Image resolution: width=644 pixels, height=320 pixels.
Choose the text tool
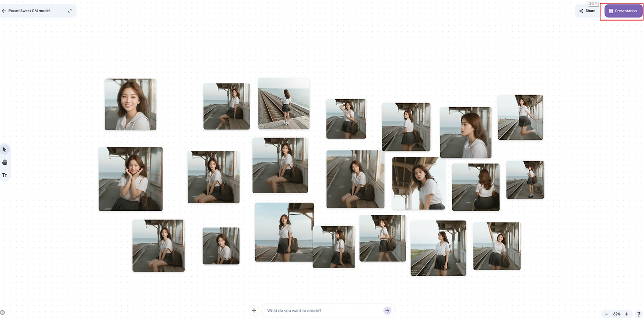coord(5,175)
